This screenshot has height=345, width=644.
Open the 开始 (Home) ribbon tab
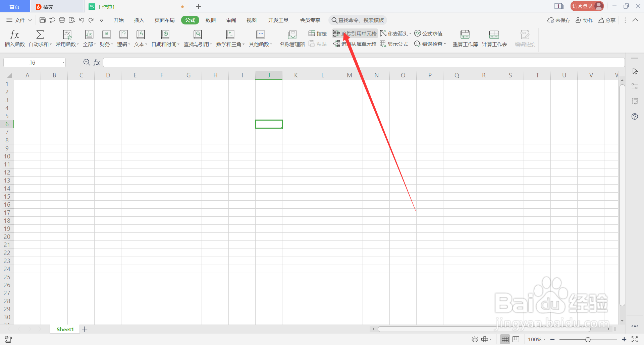point(119,20)
